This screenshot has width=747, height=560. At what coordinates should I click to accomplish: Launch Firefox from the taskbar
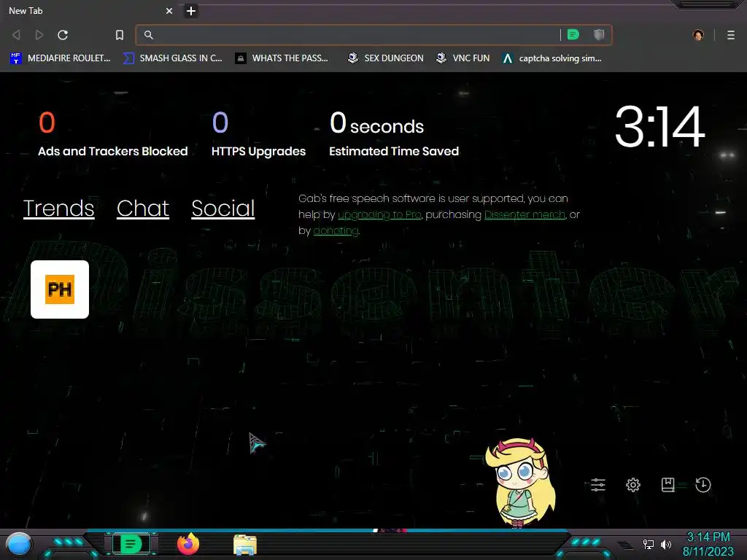(188, 544)
